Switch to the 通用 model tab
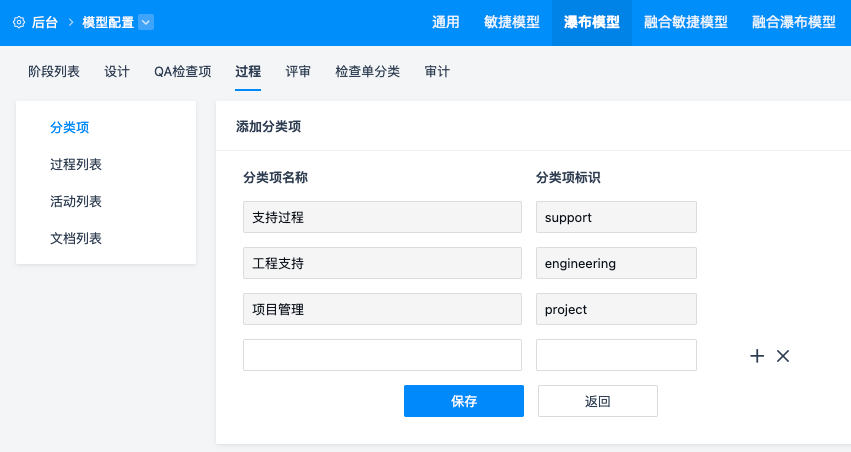The image size is (851, 452). click(445, 22)
